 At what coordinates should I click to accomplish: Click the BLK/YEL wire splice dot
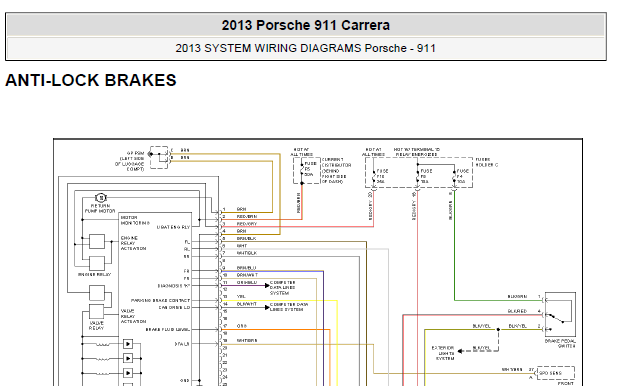tap(499, 329)
